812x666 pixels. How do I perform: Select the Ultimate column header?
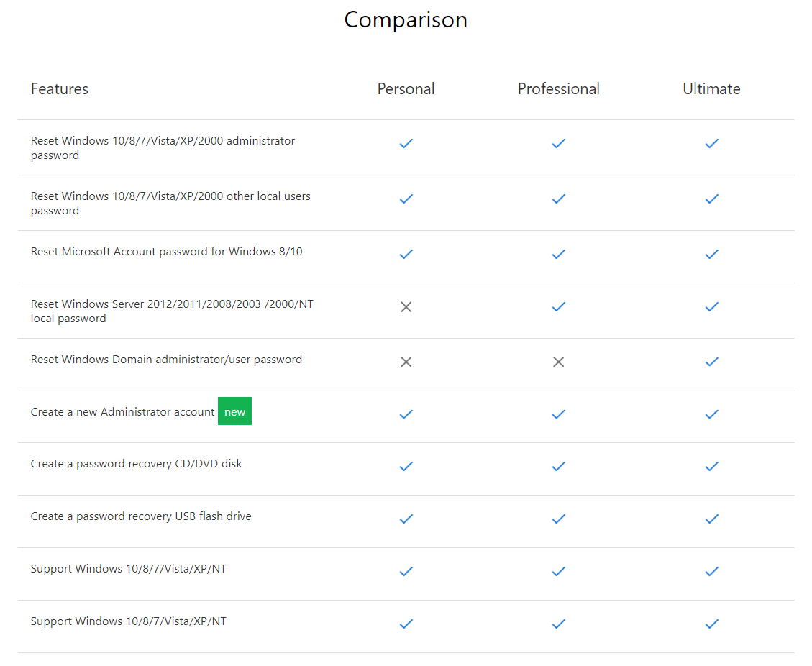711,89
